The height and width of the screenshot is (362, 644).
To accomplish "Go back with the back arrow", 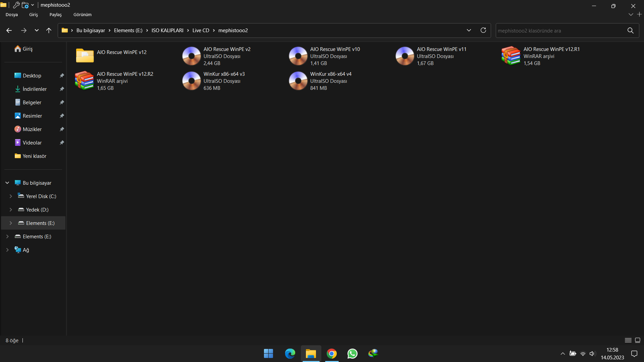I will coord(9,31).
